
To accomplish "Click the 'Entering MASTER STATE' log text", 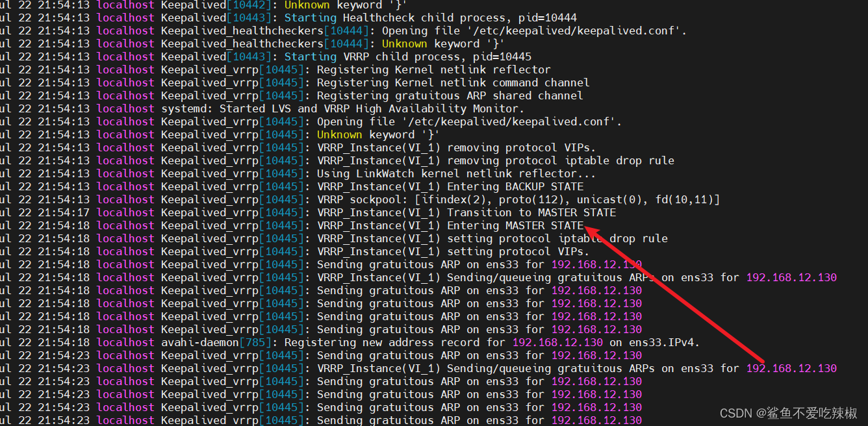I will [515, 225].
